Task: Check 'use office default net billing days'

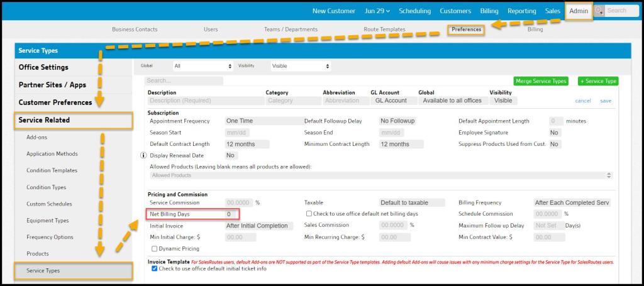Action: click(309, 214)
